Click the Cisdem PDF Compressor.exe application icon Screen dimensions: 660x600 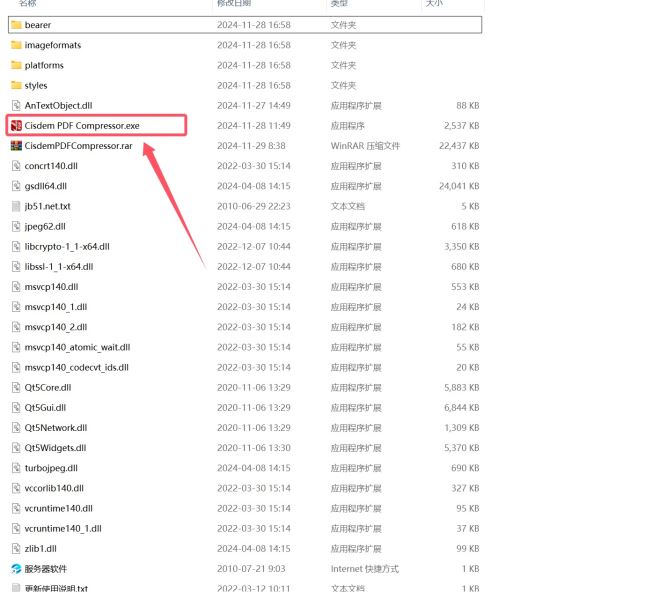click(16, 126)
